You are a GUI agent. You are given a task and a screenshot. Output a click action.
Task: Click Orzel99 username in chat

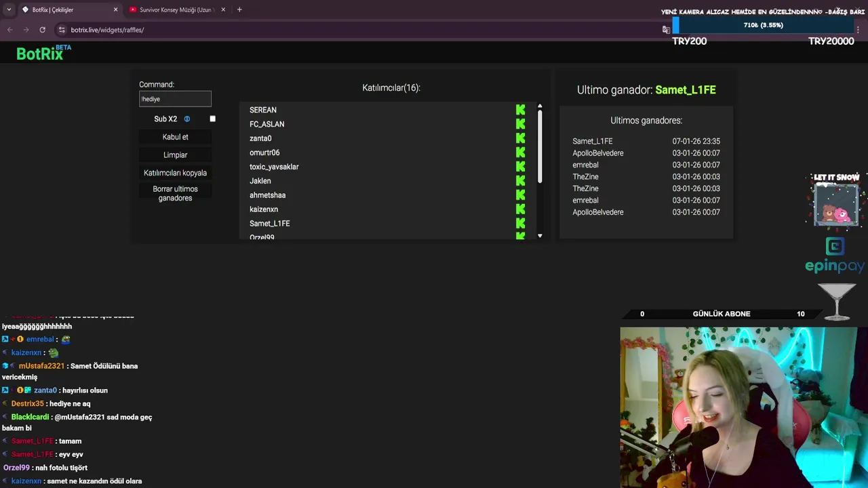16,468
